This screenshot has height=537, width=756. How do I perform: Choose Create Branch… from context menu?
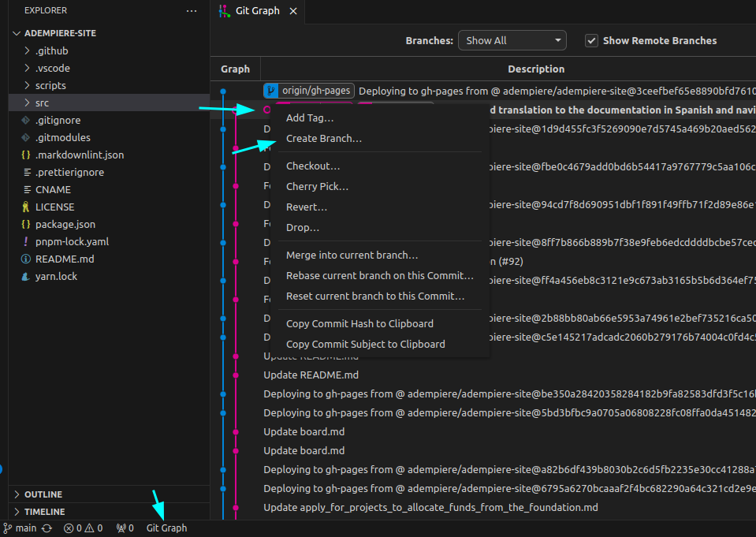[380, 139]
